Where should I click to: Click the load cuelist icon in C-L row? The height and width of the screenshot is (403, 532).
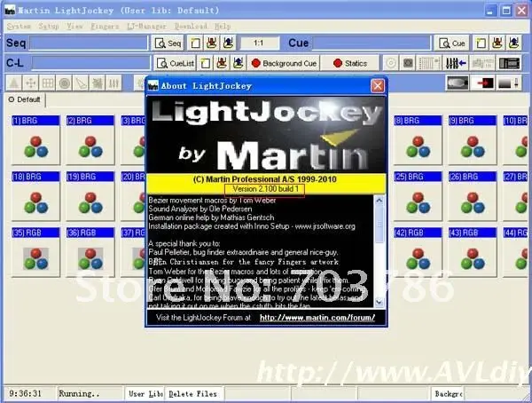pos(238,63)
